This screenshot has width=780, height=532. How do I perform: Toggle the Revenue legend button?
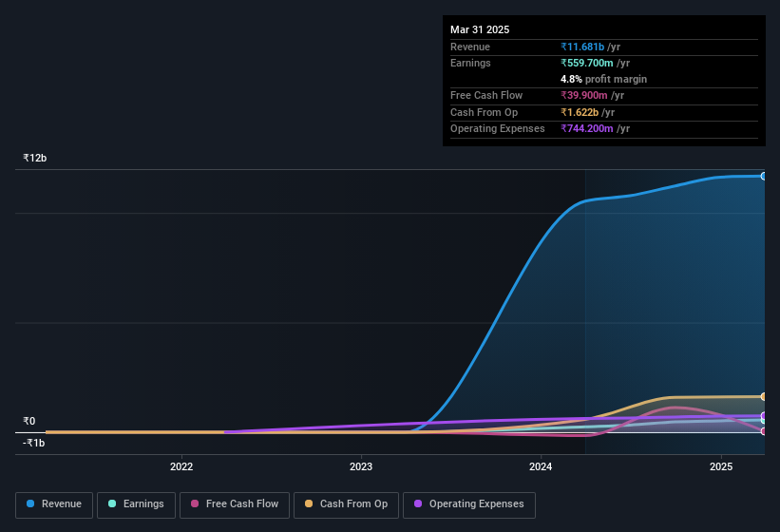[x=54, y=504]
